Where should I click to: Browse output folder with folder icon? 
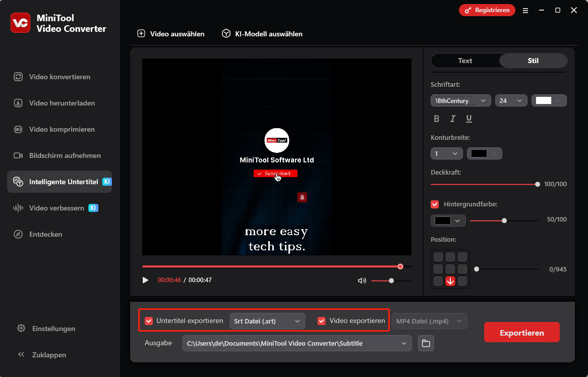click(x=426, y=343)
